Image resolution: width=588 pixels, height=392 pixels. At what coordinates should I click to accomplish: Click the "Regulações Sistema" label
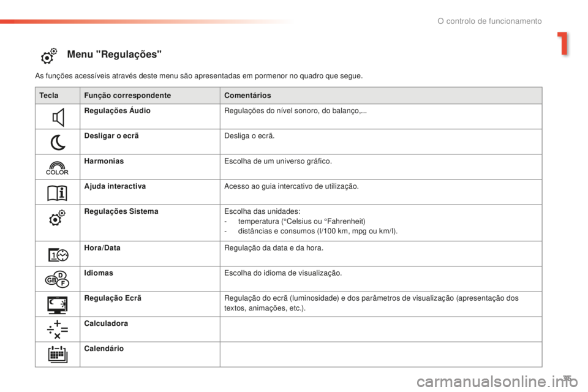coord(121,211)
